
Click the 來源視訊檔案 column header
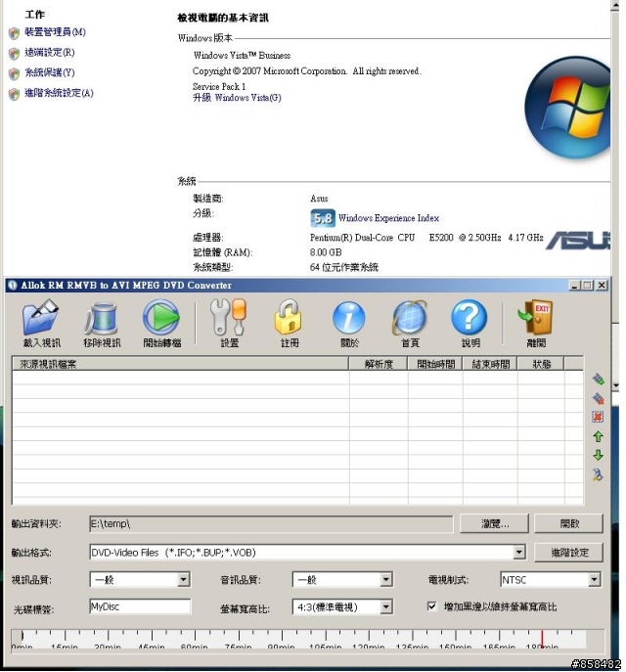[x=180, y=364]
